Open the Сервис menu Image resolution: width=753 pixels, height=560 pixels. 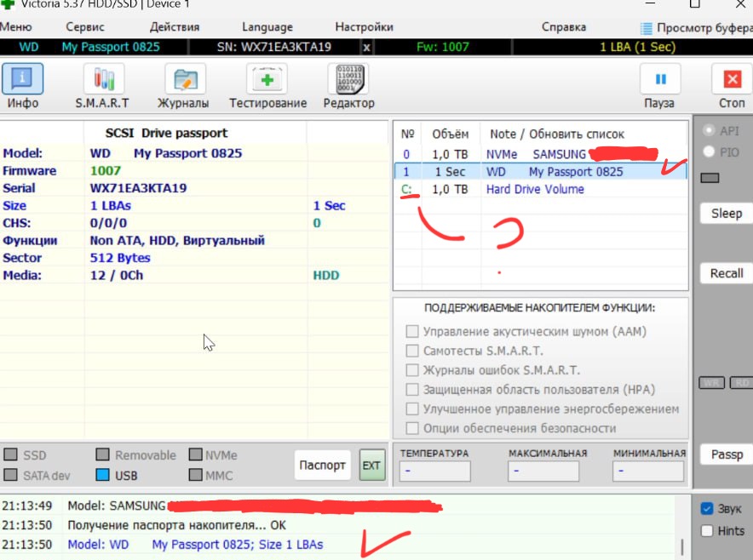pos(85,27)
